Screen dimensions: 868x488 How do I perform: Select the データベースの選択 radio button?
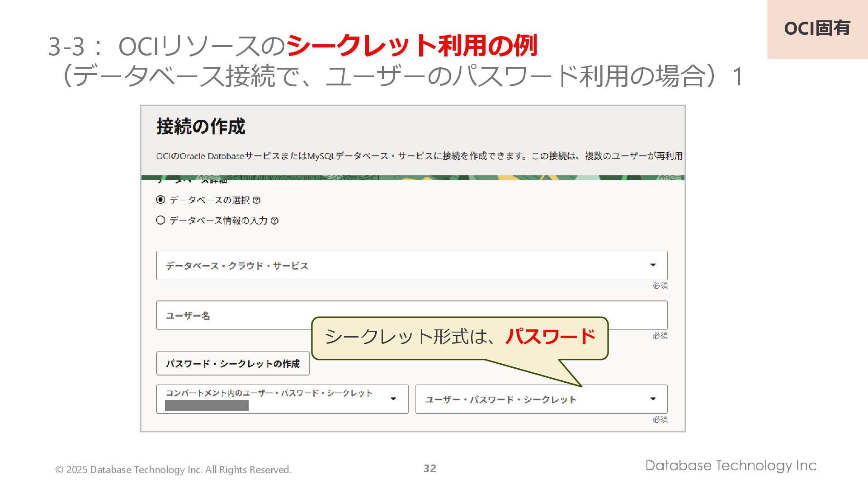pos(160,200)
